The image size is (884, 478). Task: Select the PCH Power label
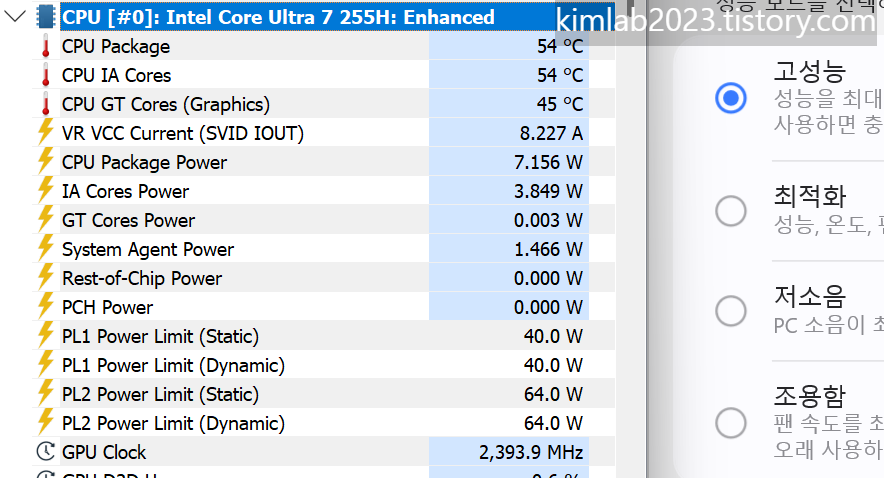click(x=108, y=308)
